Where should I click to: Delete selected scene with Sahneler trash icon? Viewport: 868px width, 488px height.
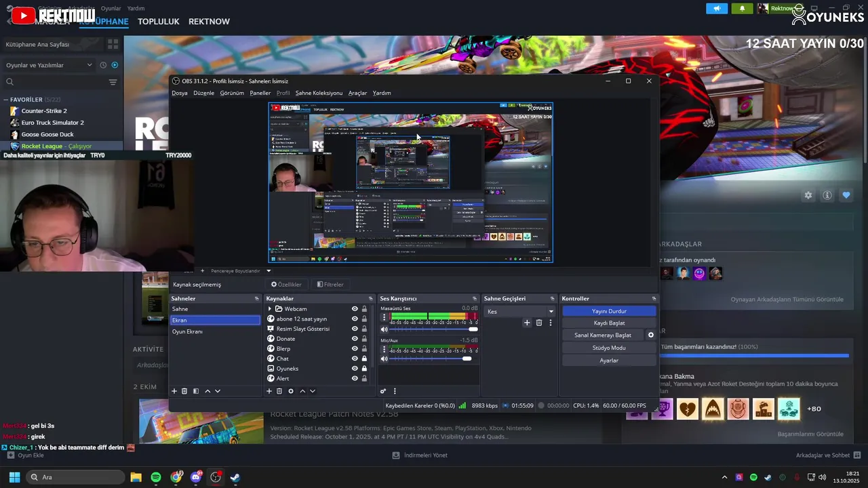click(184, 391)
